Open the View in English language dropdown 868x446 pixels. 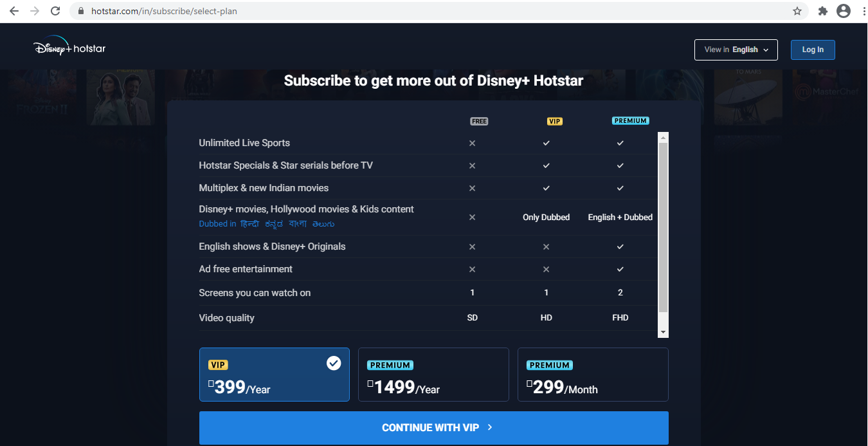point(736,50)
